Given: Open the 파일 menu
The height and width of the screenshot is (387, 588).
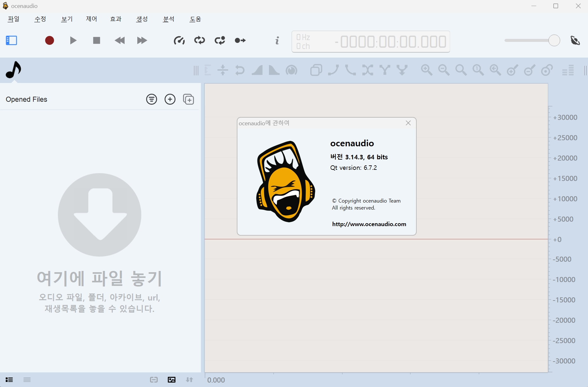Looking at the screenshot, I should (14, 19).
